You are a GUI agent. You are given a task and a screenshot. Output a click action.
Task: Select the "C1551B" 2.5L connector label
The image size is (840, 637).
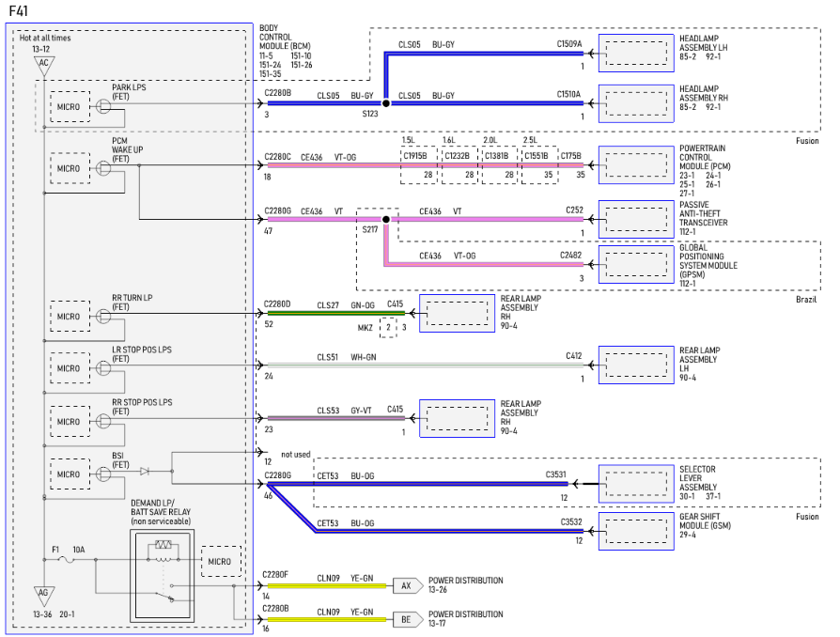point(537,156)
